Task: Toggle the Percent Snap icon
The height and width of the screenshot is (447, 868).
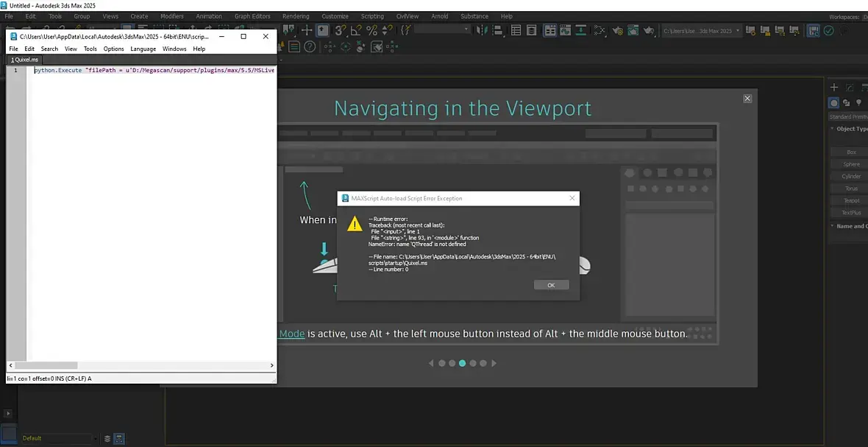Action: point(371,30)
